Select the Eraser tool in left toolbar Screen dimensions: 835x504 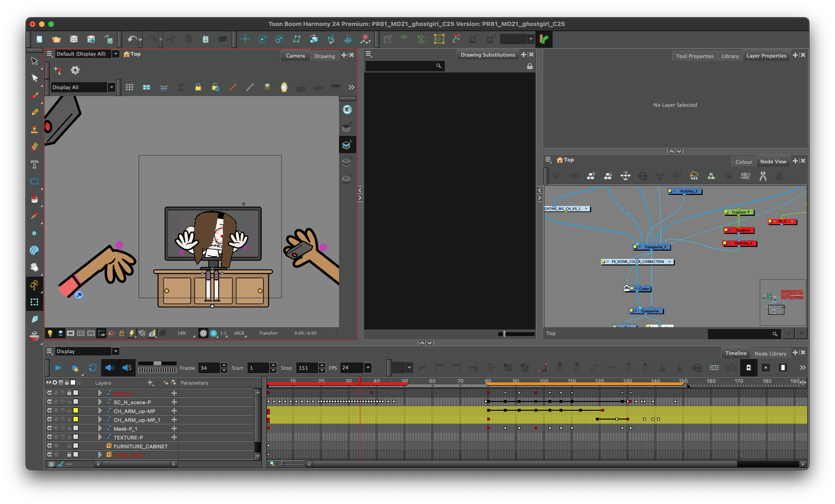tap(34, 147)
